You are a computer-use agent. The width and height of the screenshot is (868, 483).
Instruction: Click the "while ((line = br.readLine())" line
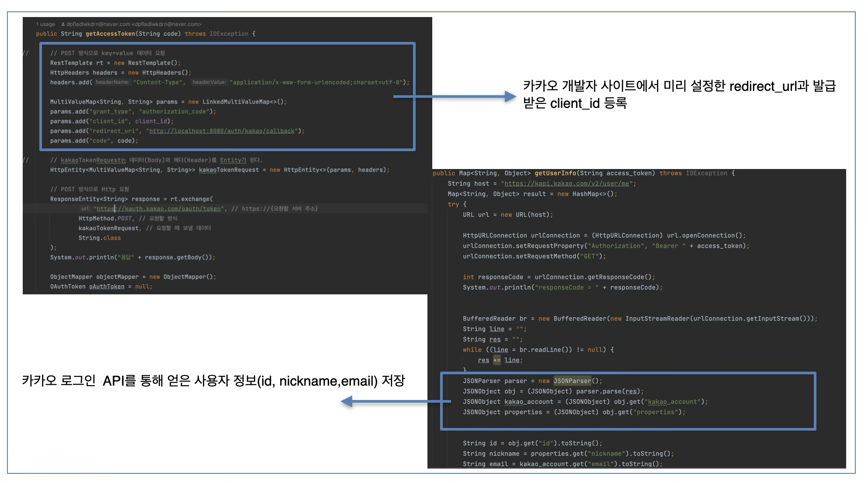pos(538,350)
